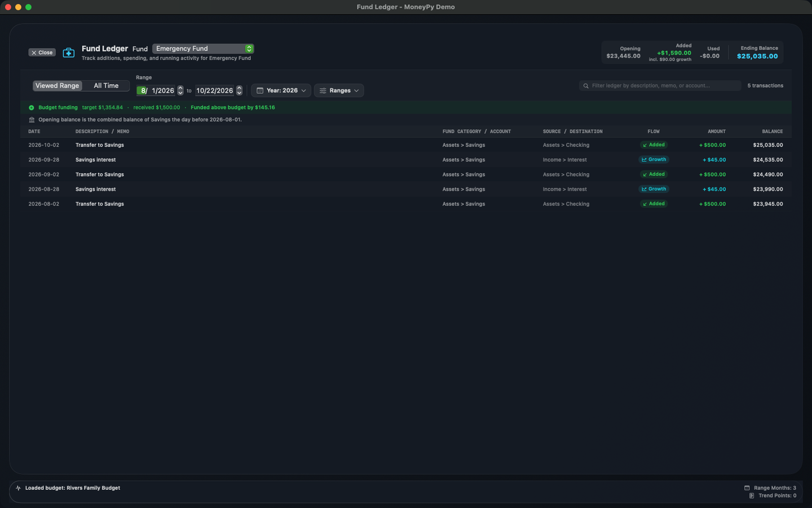Click the Emergency Fund briefcase icon
Viewport: 812px width, 508px height.
point(68,52)
